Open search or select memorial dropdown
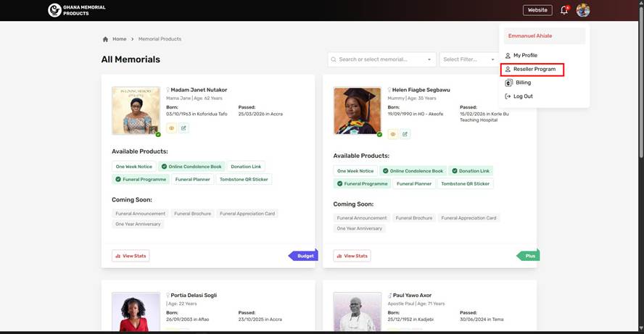Image resolution: width=644 pixels, height=334 pixels. pyautogui.click(x=381, y=59)
